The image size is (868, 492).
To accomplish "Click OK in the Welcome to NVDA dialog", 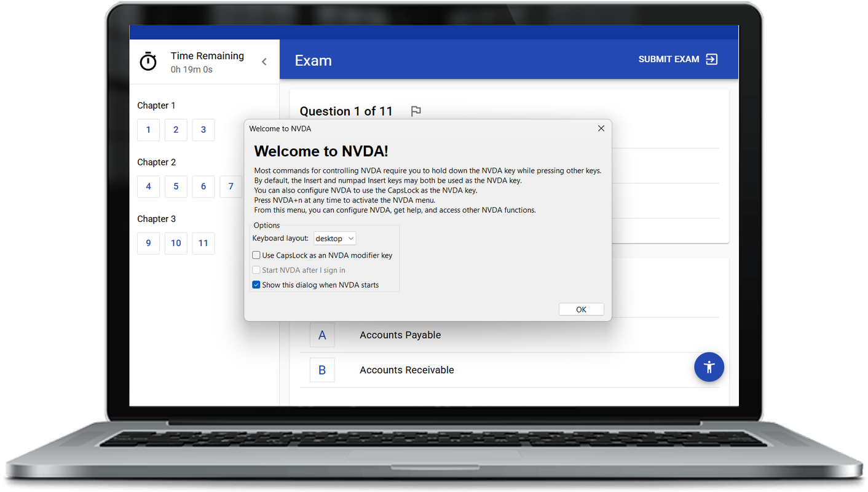I will 581,309.
